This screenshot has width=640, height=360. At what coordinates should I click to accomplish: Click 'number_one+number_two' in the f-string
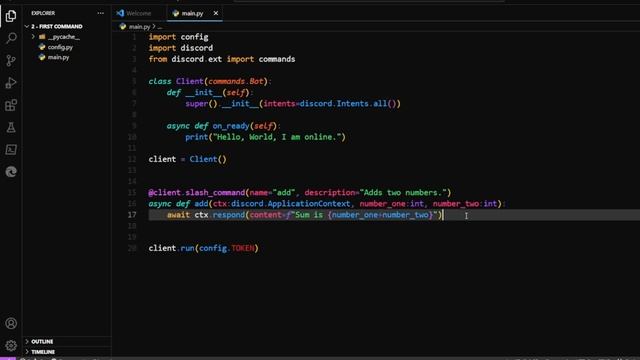[x=380, y=215]
